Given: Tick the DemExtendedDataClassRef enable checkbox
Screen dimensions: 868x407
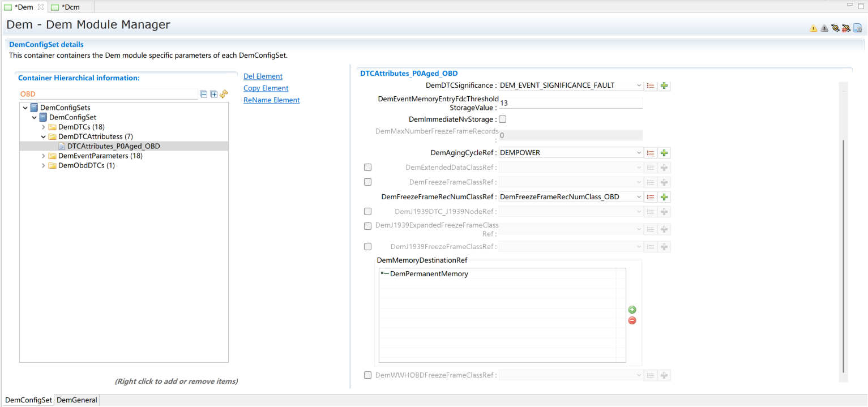Looking at the screenshot, I should [367, 168].
